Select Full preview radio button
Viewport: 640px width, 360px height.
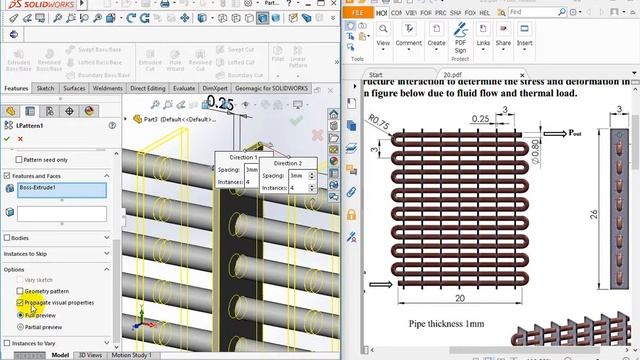pos(20,315)
